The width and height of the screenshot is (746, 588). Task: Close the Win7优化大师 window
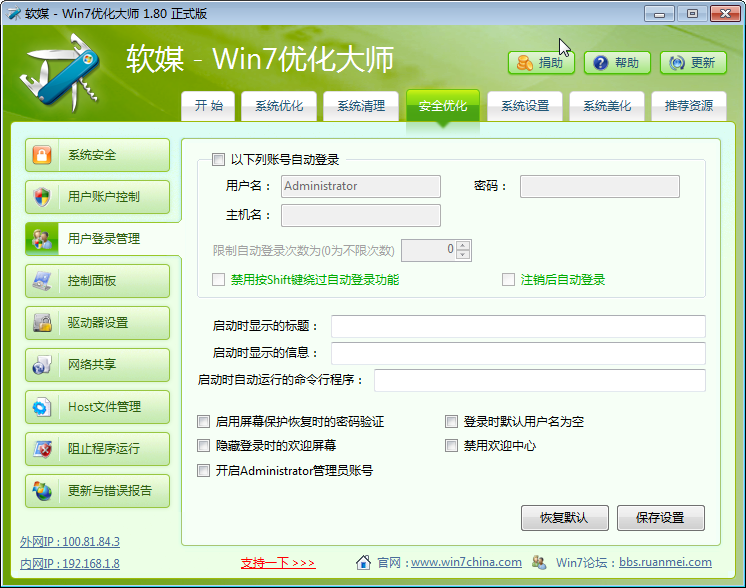click(x=725, y=14)
